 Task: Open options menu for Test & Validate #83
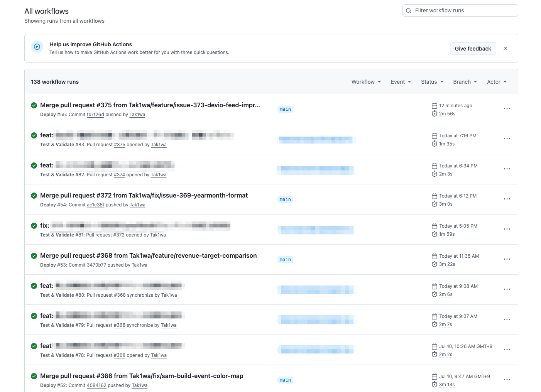pos(507,139)
